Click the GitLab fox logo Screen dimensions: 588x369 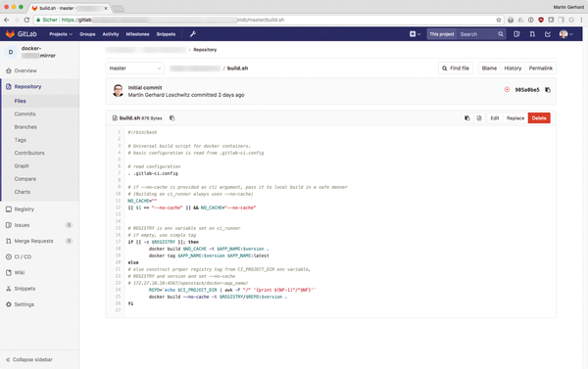click(10, 34)
